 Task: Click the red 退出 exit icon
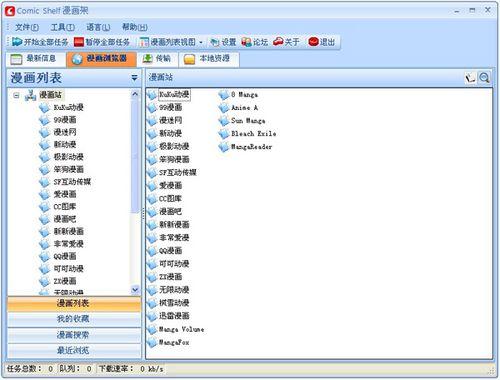pos(313,42)
